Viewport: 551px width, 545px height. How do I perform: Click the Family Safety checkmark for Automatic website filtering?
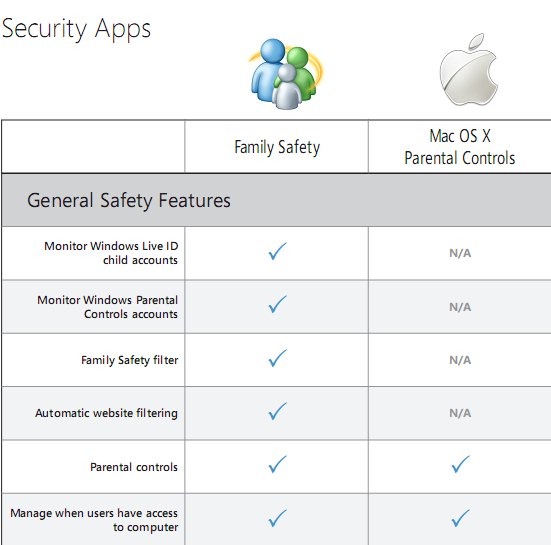(278, 411)
